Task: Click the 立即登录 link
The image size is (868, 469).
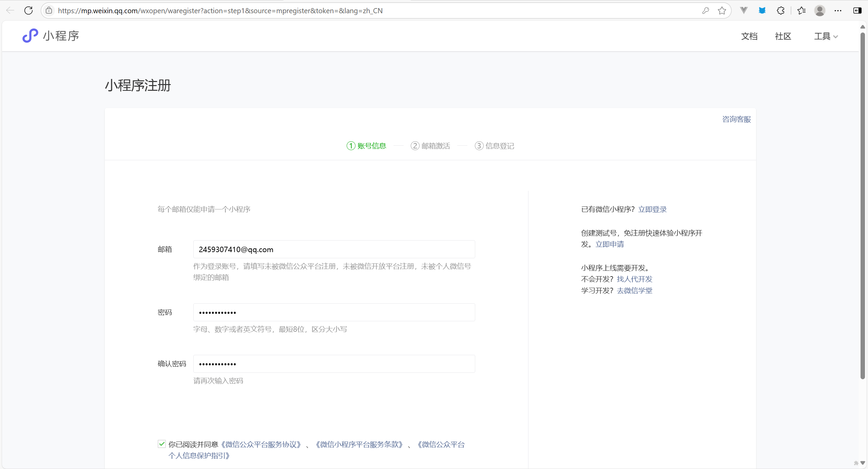Action: (652, 209)
